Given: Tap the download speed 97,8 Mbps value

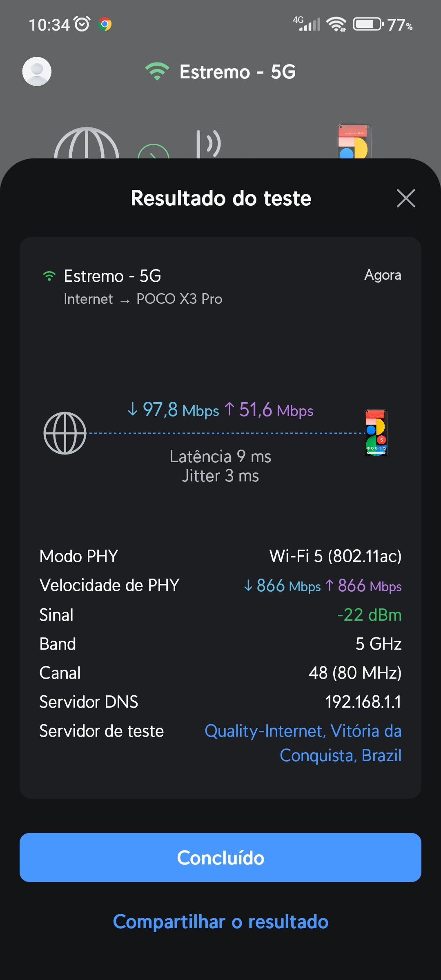Looking at the screenshot, I should (174, 410).
